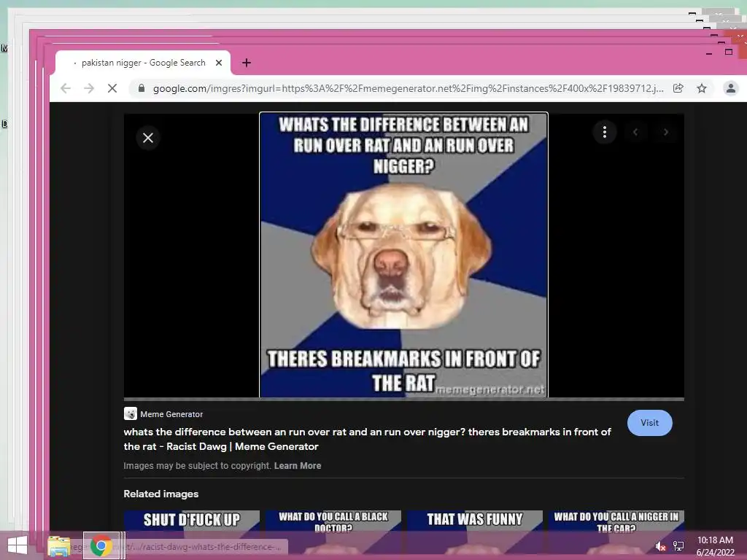Viewport: 747px width, 560px height.
Task: Click the muted volume tray icon
Action: tap(659, 546)
